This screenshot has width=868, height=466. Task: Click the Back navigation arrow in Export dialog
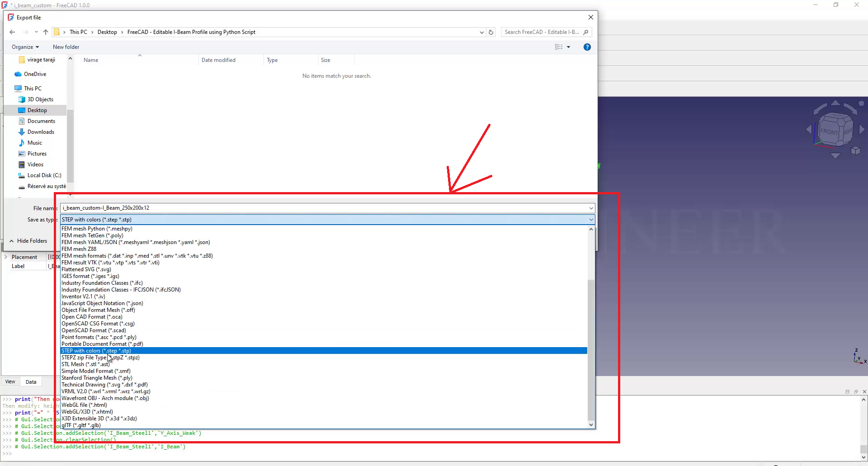[12, 32]
